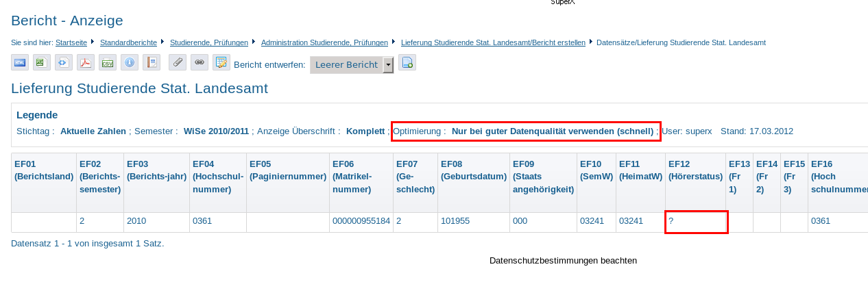Export report as XML icon

click(x=64, y=62)
